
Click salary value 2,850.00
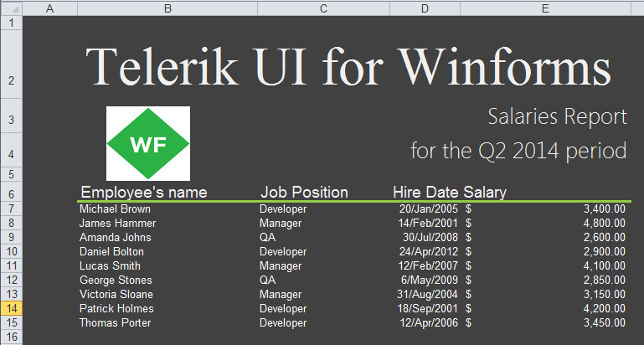pos(605,281)
